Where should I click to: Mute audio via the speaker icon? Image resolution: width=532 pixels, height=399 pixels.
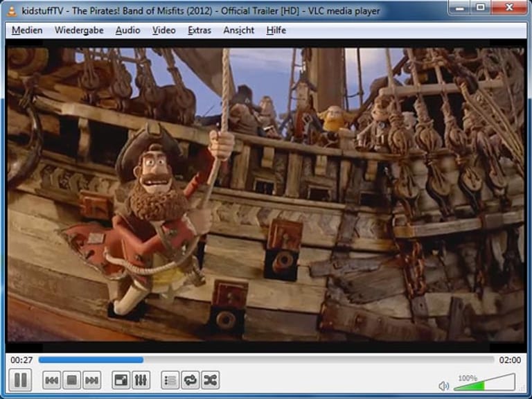pos(443,386)
